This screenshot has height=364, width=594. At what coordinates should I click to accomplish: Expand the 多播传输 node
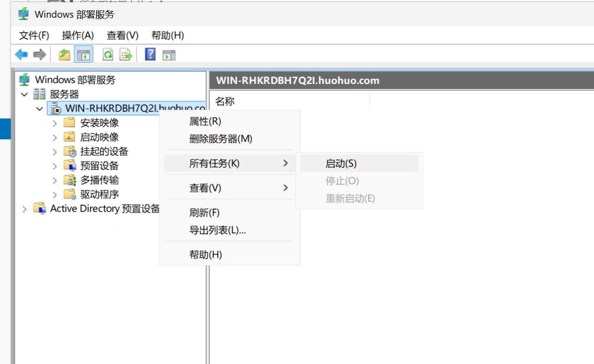point(55,180)
